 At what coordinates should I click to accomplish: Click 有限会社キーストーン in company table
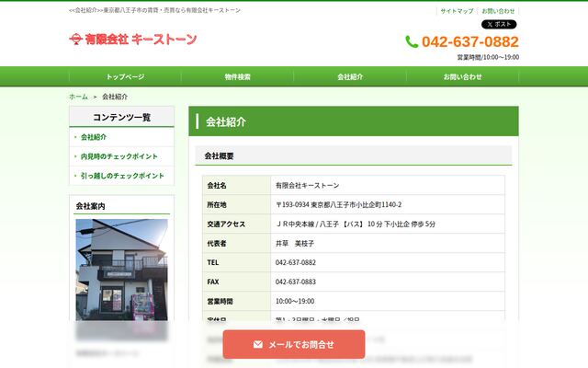click(x=307, y=185)
